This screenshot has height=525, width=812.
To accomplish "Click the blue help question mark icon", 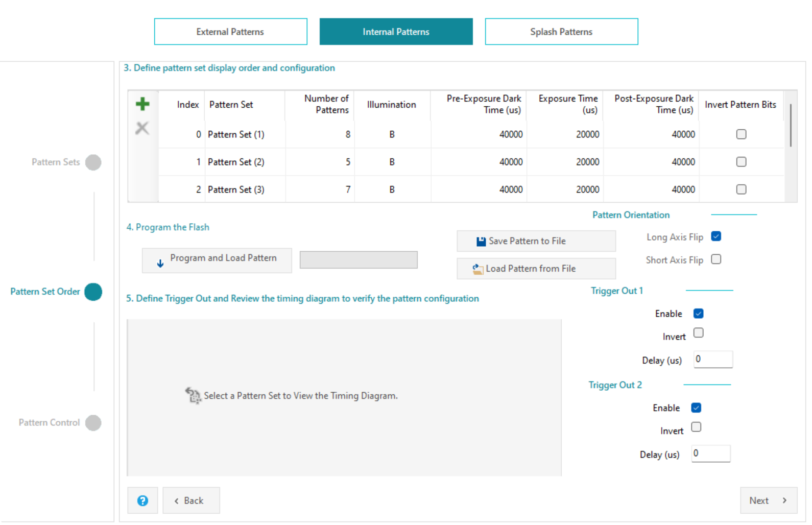I will [142, 500].
